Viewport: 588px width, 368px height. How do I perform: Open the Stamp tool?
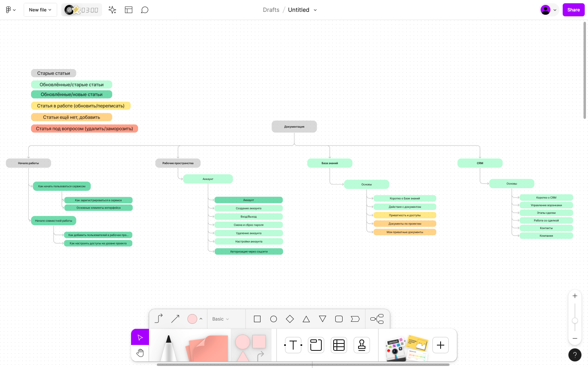[362, 345]
